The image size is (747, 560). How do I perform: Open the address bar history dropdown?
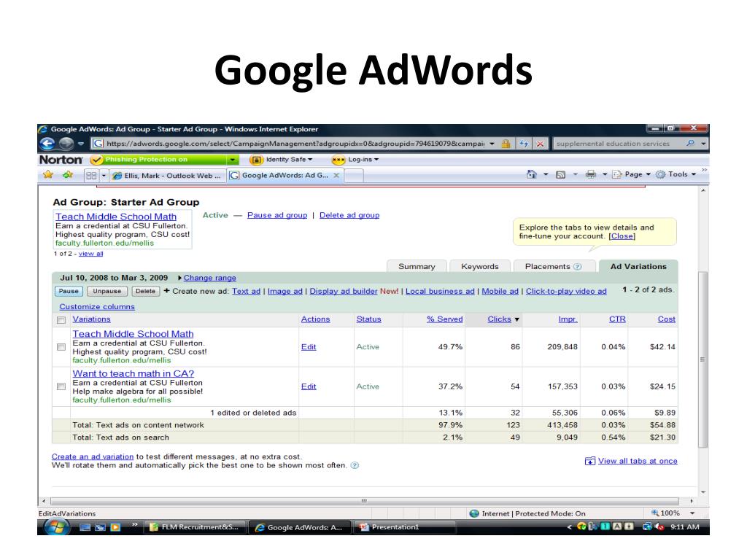pos(492,144)
